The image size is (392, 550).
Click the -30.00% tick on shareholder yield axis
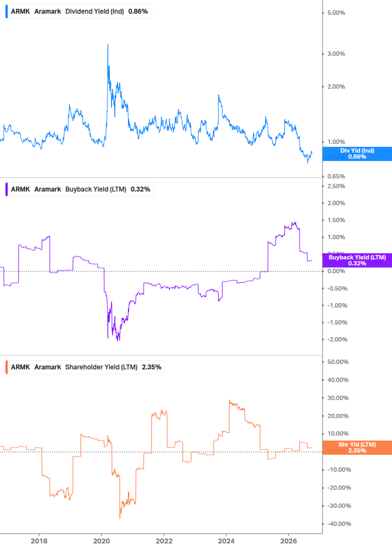coord(339,506)
